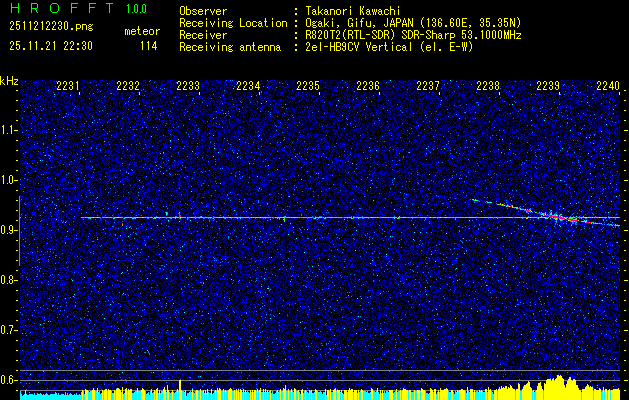Click the red spike on carrier near 2233
This screenshot has height=400, width=629.
(180, 216)
